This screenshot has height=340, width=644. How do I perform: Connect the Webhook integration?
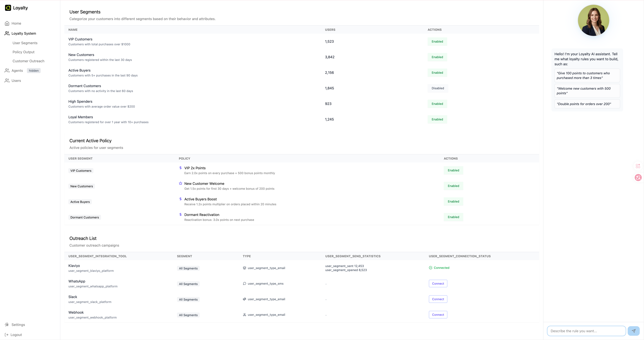coord(438,315)
